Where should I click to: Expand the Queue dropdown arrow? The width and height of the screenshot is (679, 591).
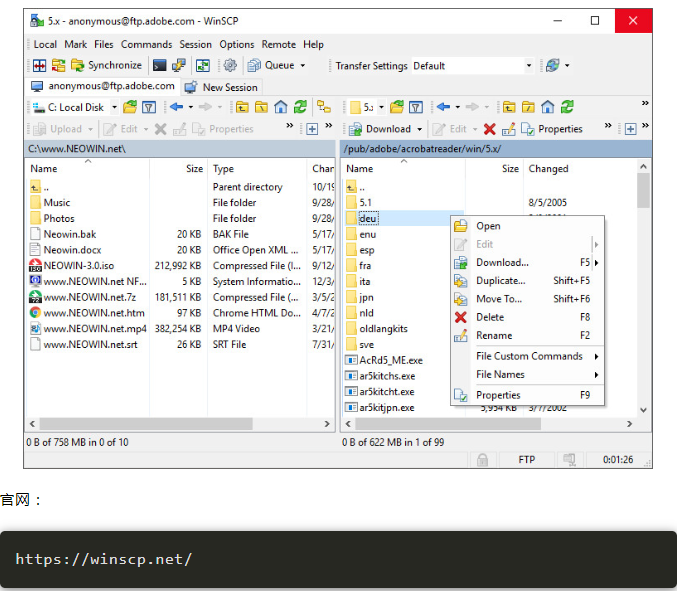[302, 66]
